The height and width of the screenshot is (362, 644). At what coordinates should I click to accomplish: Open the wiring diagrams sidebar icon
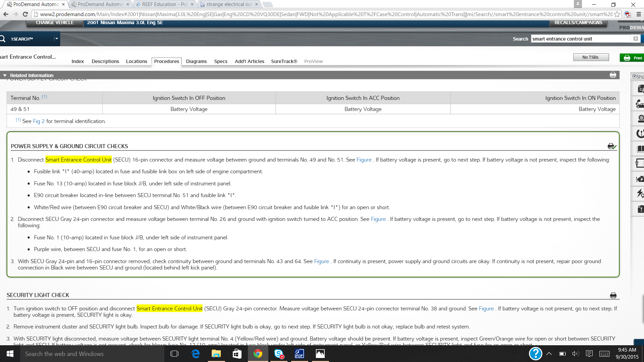coord(640,163)
